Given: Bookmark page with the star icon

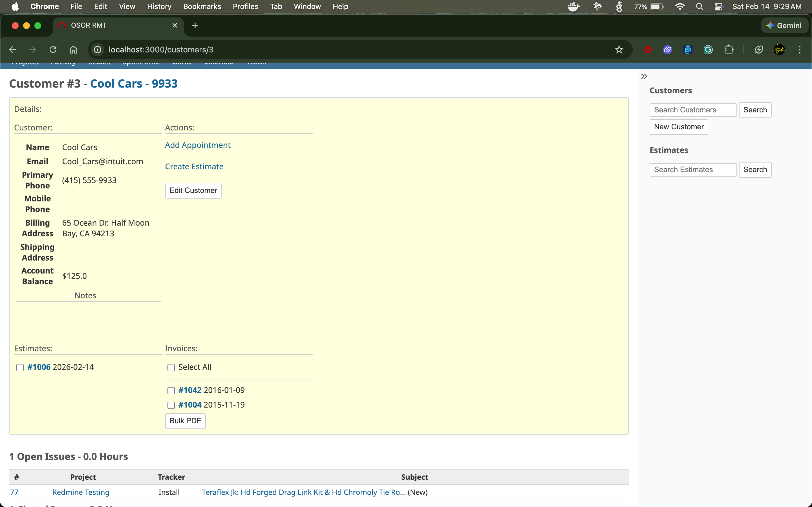Looking at the screenshot, I should point(619,50).
